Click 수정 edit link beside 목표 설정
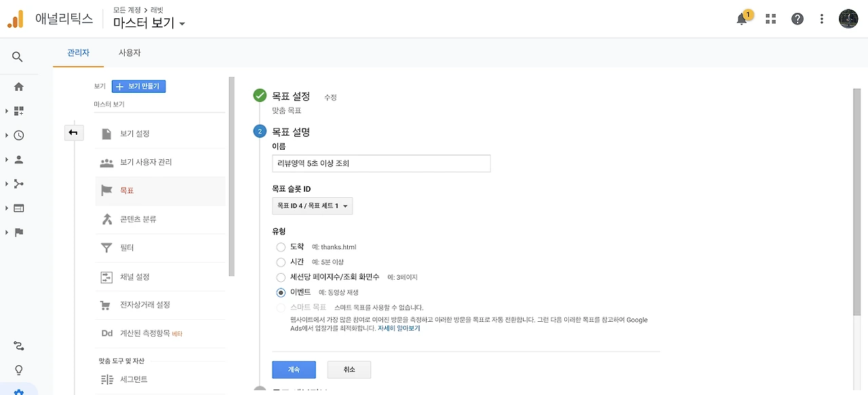The width and height of the screenshot is (868, 395). pyautogui.click(x=330, y=98)
